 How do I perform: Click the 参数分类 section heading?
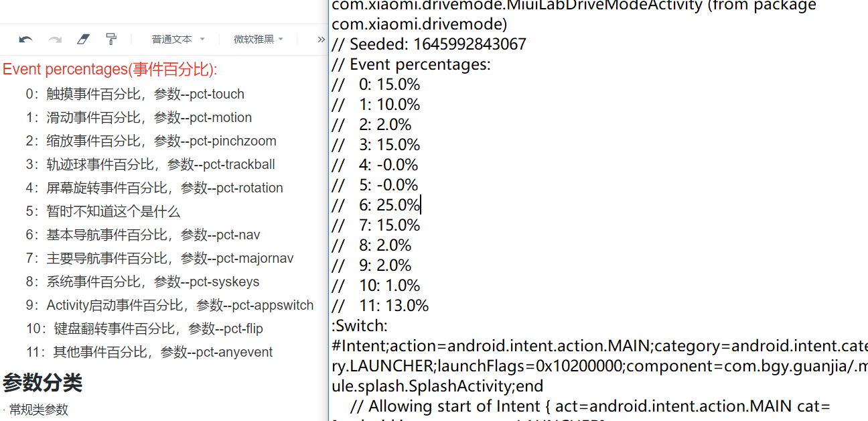point(42,383)
